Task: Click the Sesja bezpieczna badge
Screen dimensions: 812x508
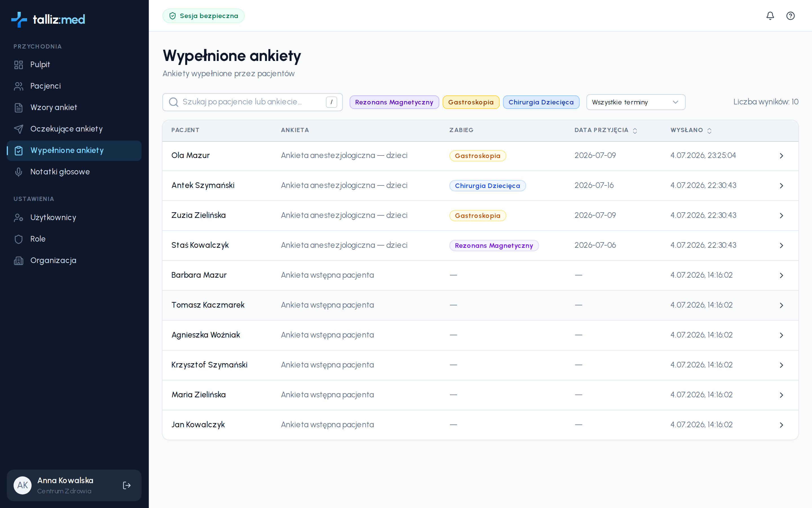Action: tap(203, 16)
